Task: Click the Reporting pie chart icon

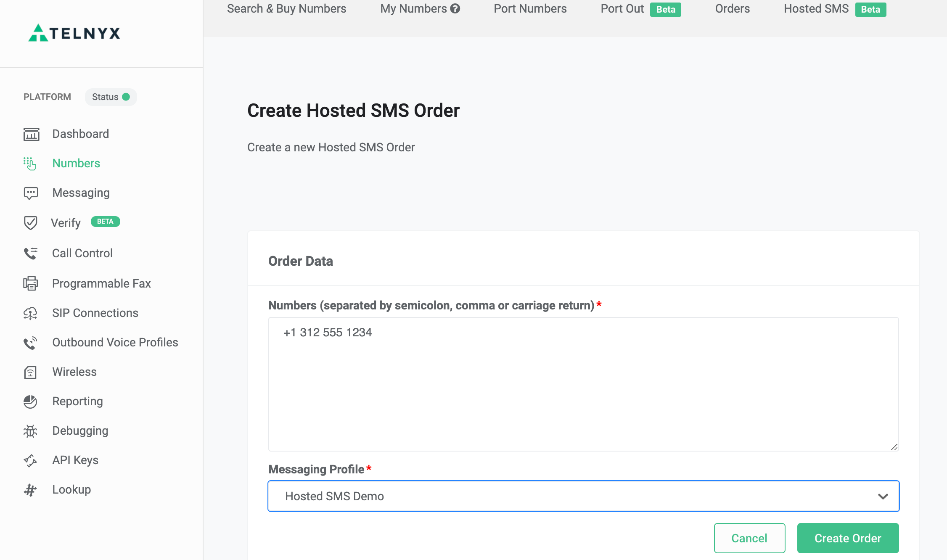Action: (x=30, y=402)
